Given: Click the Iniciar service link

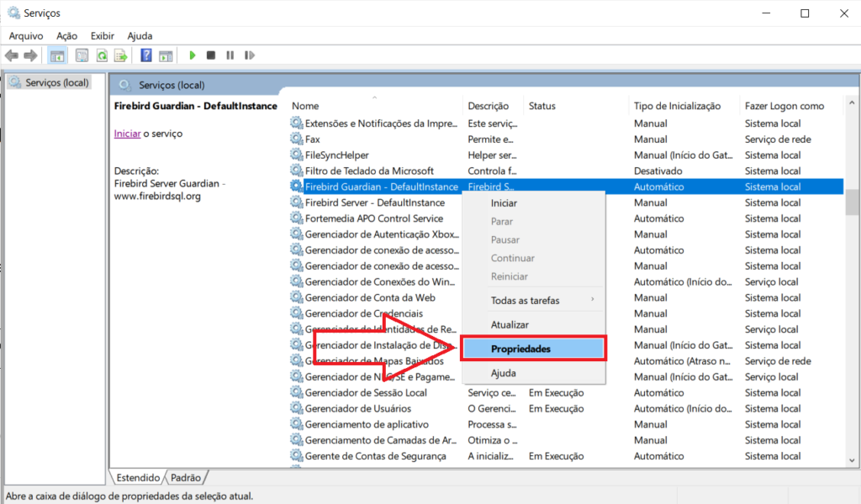Looking at the screenshot, I should point(127,134).
